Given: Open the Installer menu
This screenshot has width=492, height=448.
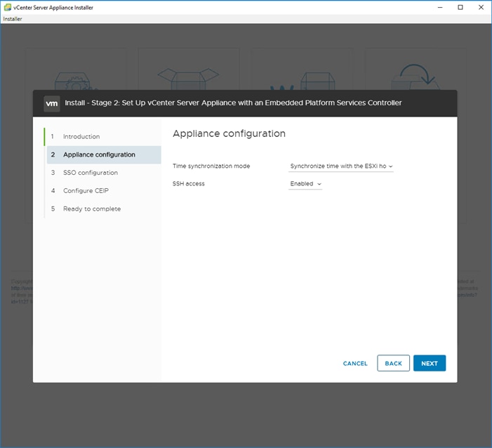Looking at the screenshot, I should click(13, 19).
